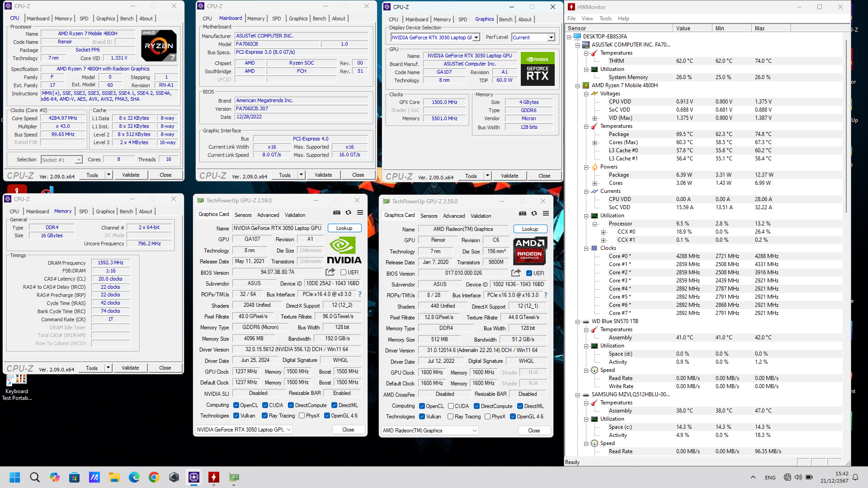Toggle CUDA checkbox in AMD Radeon GPU-Z
Screen dimensions: 868x488
[451, 406]
